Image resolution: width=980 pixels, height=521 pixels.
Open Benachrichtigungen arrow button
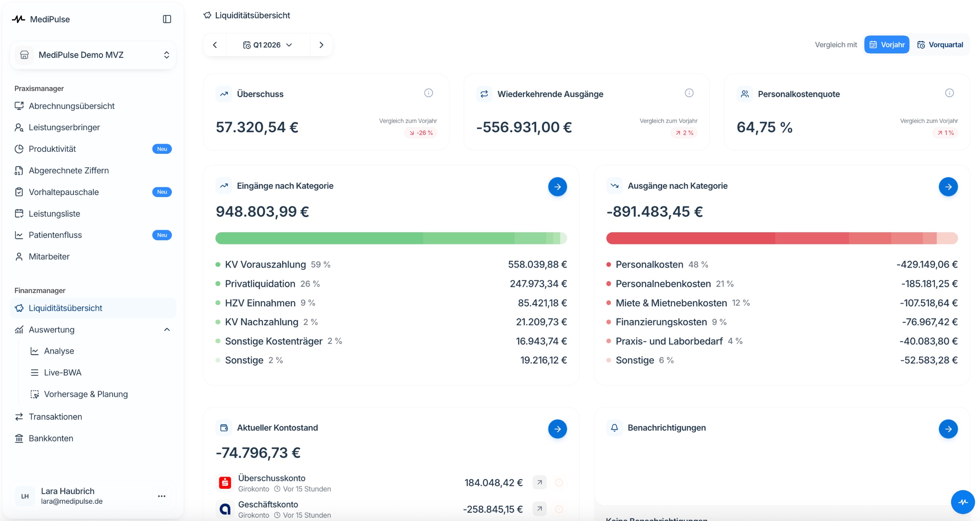[x=948, y=429]
